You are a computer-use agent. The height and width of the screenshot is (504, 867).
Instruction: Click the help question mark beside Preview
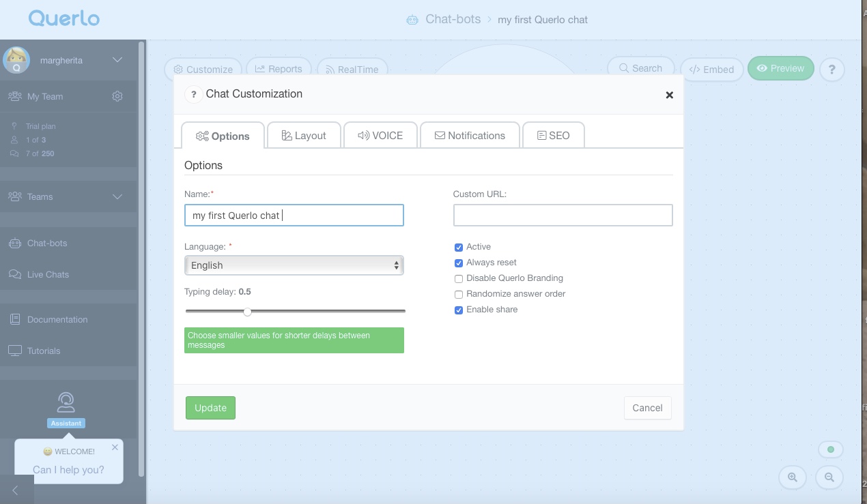pyautogui.click(x=832, y=69)
